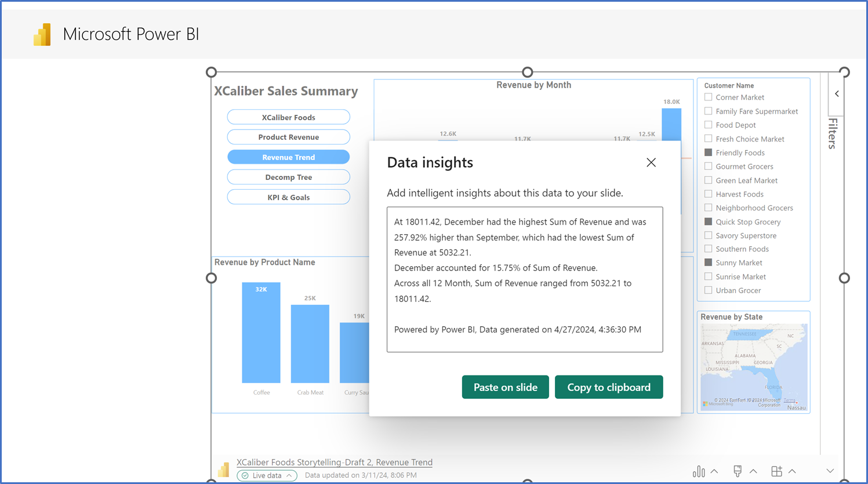Check Savory Superstore checkbox
Image resolution: width=868 pixels, height=484 pixels.
click(x=708, y=235)
